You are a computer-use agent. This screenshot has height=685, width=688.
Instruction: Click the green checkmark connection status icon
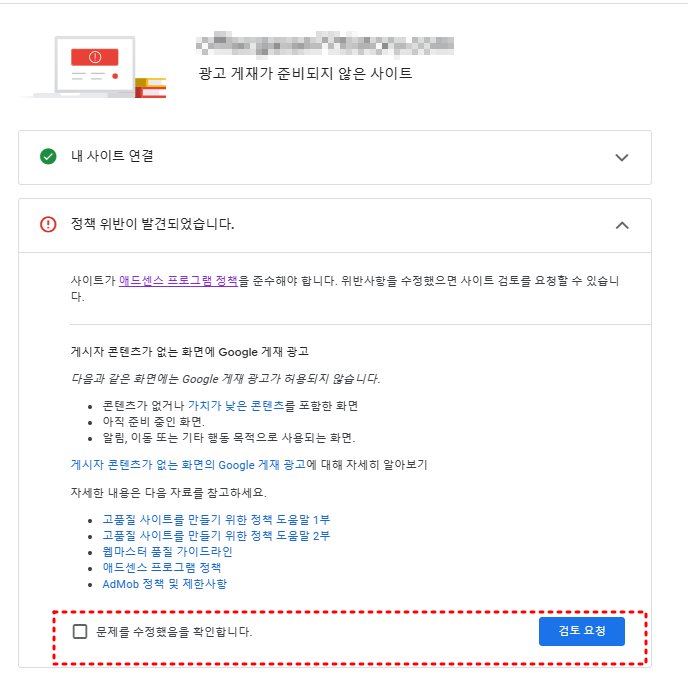tap(48, 156)
